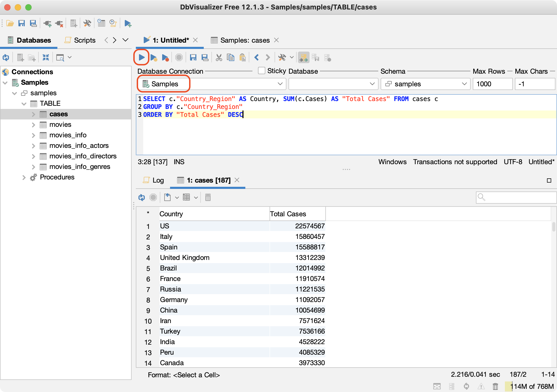Click the garbage collection trash icon

495,386
